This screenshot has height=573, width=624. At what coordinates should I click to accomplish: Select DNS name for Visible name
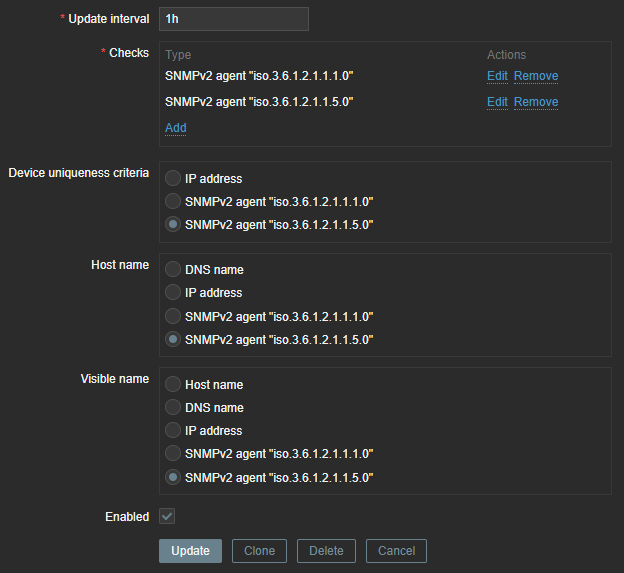point(173,407)
